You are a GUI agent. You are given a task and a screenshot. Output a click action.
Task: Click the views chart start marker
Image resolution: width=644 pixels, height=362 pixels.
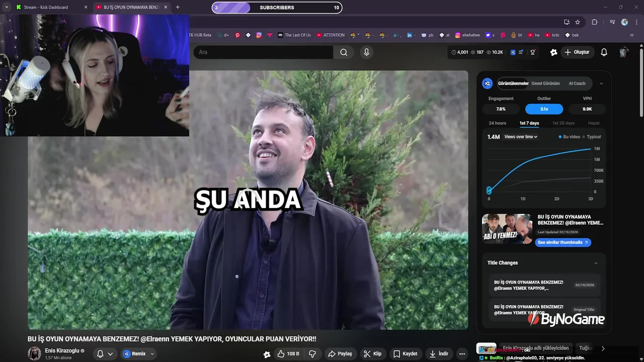[489, 191]
